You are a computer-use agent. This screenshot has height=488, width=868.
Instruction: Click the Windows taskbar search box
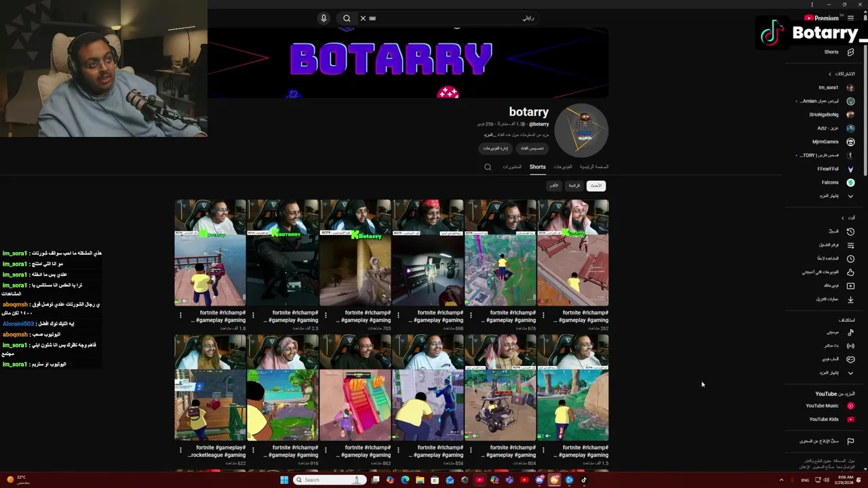tap(330, 480)
